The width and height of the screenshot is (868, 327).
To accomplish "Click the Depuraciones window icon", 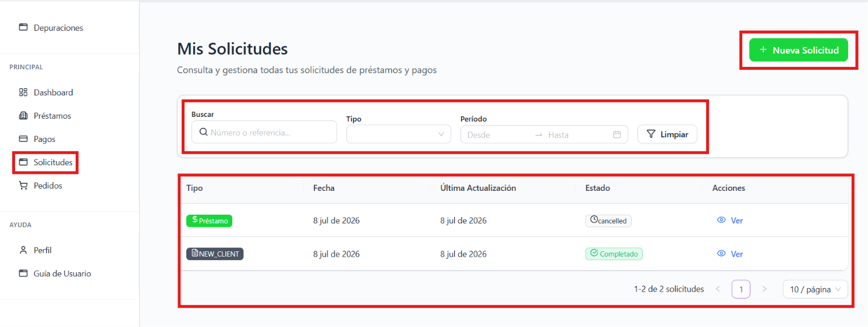I will click(23, 27).
